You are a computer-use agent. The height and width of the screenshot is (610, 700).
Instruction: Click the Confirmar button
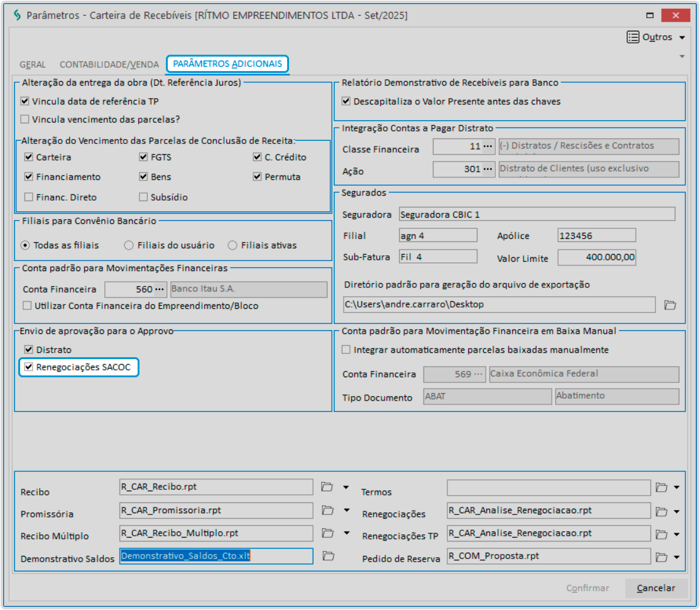[588, 588]
